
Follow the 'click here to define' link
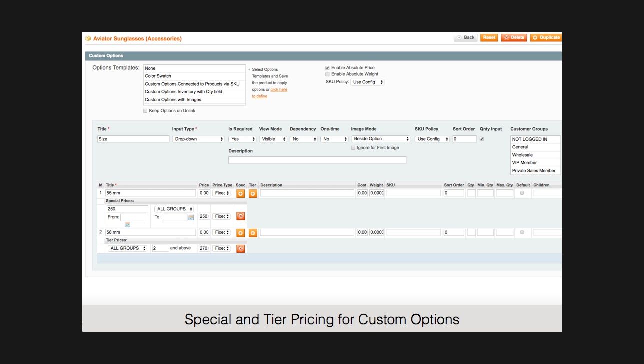click(279, 89)
